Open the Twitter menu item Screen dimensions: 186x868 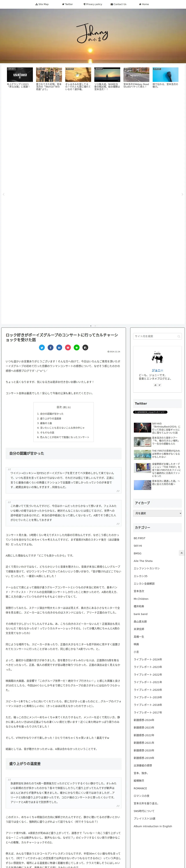click(x=68, y=4)
